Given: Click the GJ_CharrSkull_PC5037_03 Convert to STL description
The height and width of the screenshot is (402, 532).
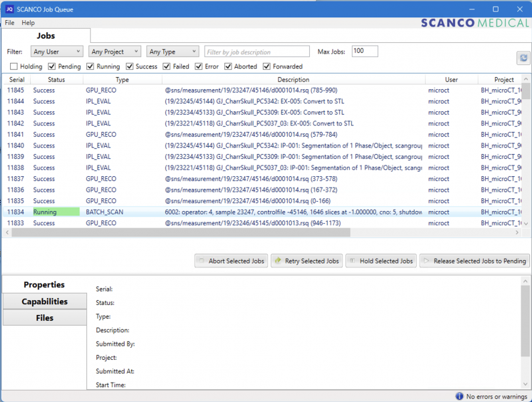Looking at the screenshot, I should [x=259, y=123].
